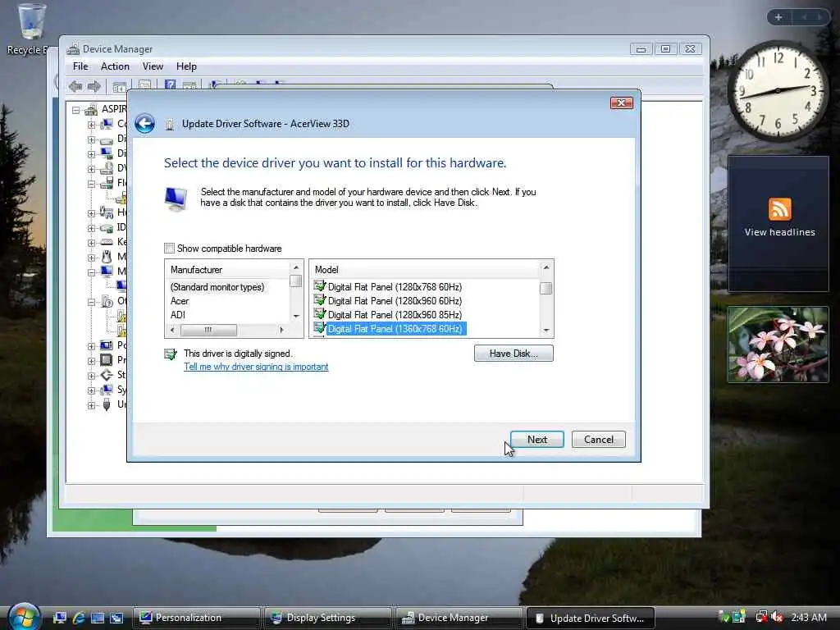Click the Manufacturer list vertical scroll thumb
The width and height of the screenshot is (840, 630).
[295, 281]
